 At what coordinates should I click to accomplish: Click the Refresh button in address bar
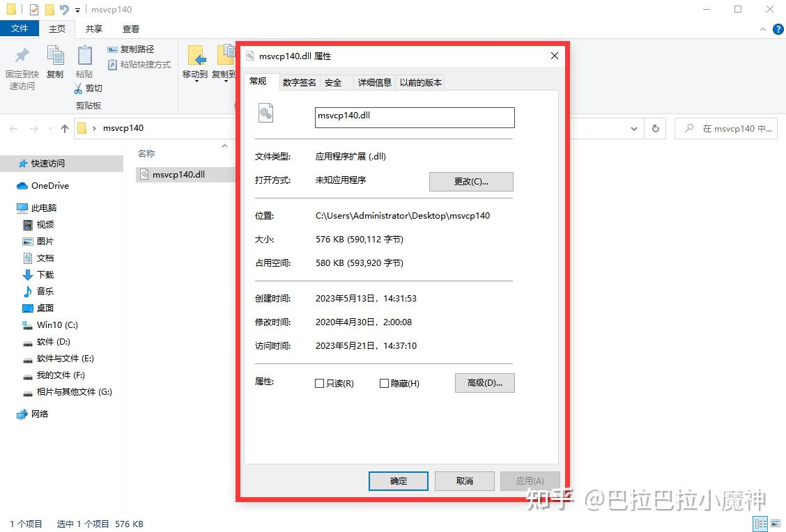(x=655, y=129)
